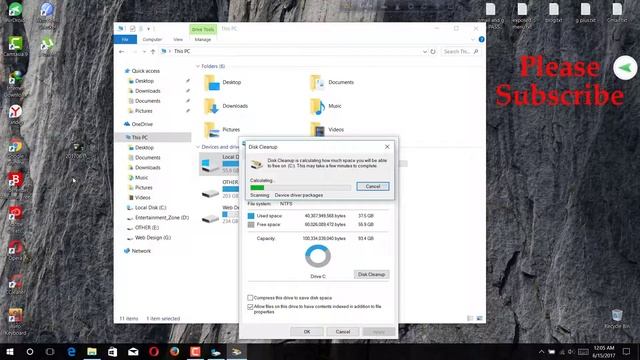Click the Disk Cleanup button in Properties
640x360 pixels.
click(x=371, y=274)
